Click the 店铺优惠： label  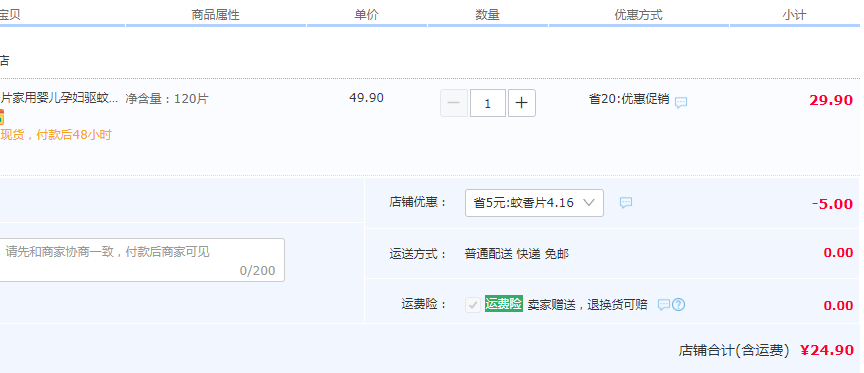tap(418, 202)
